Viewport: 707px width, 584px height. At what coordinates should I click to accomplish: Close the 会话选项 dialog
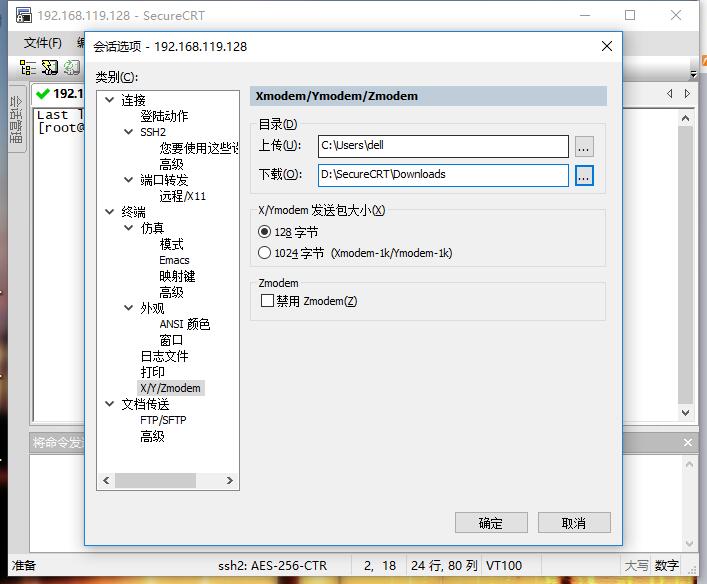tap(606, 46)
